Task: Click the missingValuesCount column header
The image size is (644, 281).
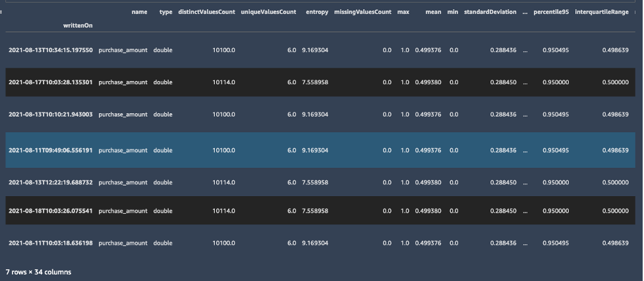Action: 363,12
